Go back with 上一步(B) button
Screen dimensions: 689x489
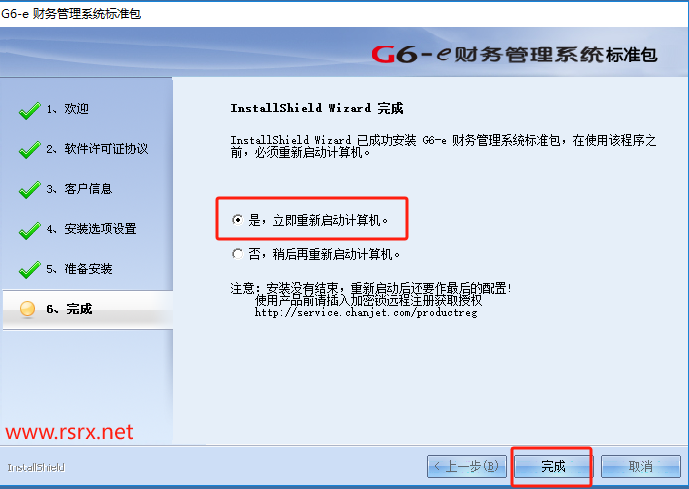[x=467, y=466]
